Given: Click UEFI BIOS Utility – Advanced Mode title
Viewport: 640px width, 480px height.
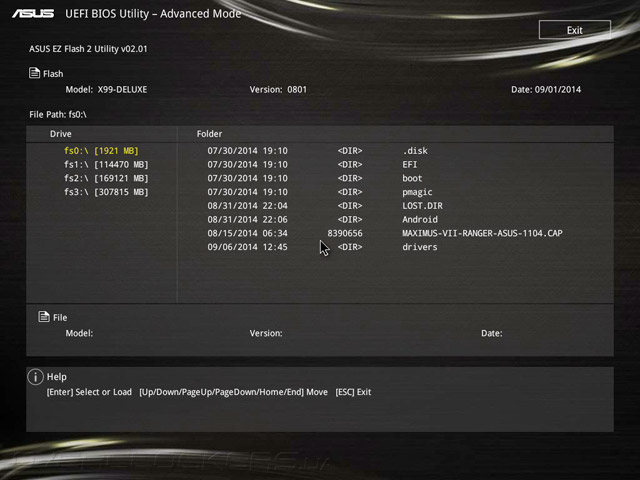Looking at the screenshot, I should tap(153, 14).
